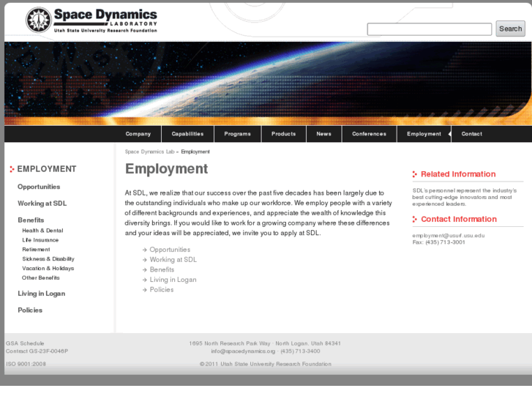Click red icon beside Related Information
The width and height of the screenshot is (532, 399).
tap(415, 174)
